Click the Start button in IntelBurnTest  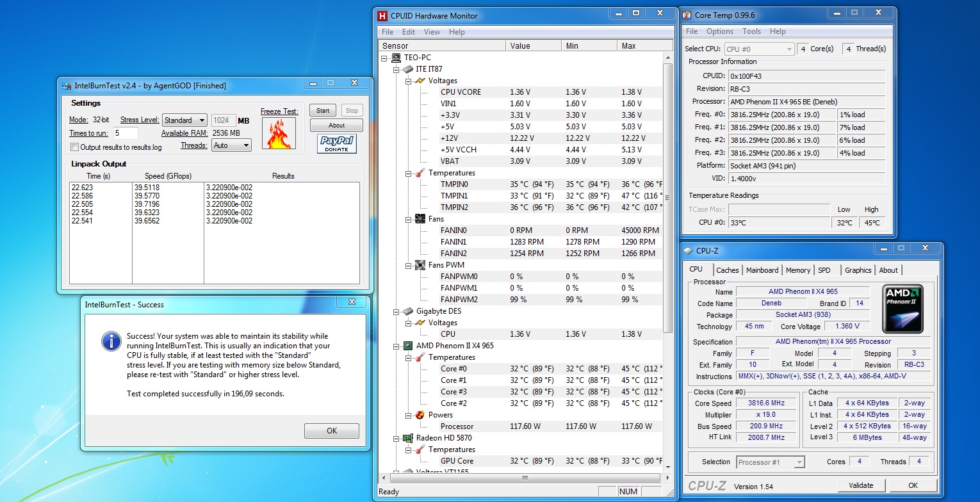click(x=323, y=110)
